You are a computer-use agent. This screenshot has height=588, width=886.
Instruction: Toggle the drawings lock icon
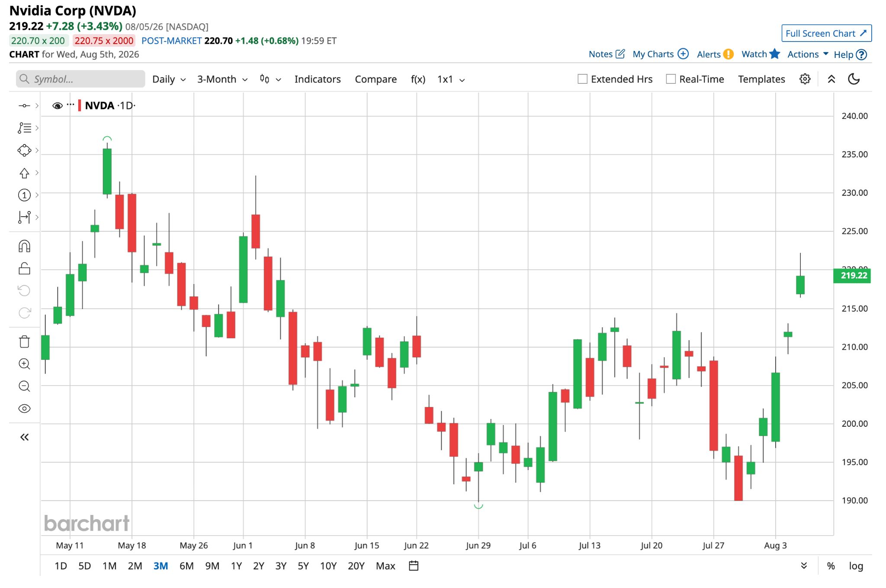pyautogui.click(x=24, y=268)
